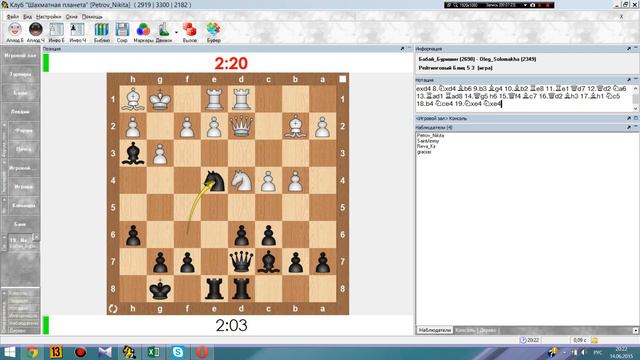Open Excel from the taskbar
The image size is (640, 360).
[153, 352]
